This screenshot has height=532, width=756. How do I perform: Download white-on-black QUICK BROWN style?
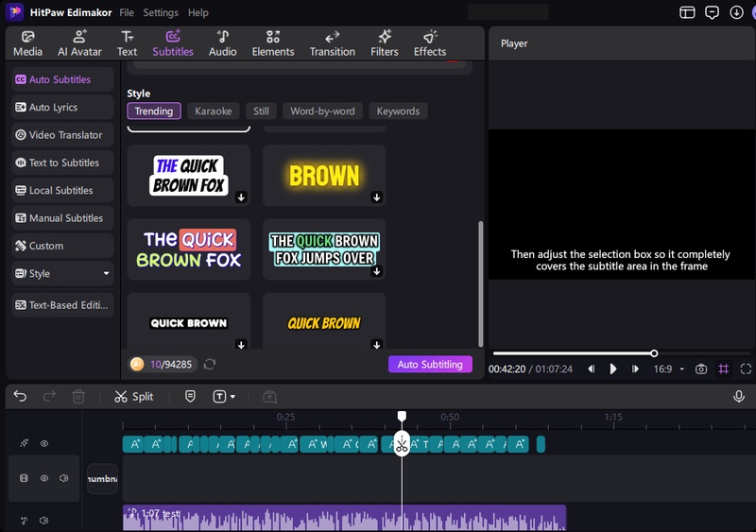(241, 344)
